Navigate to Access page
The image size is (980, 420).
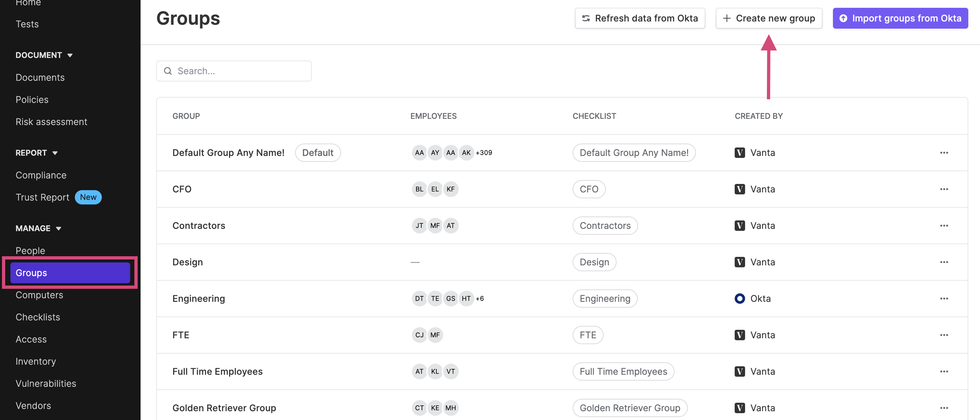31,339
